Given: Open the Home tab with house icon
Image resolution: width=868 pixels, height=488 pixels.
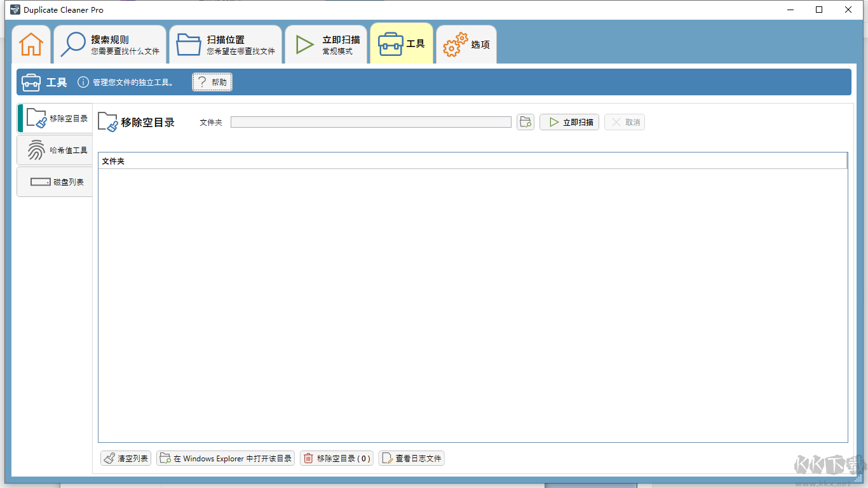Looking at the screenshot, I should [x=31, y=44].
